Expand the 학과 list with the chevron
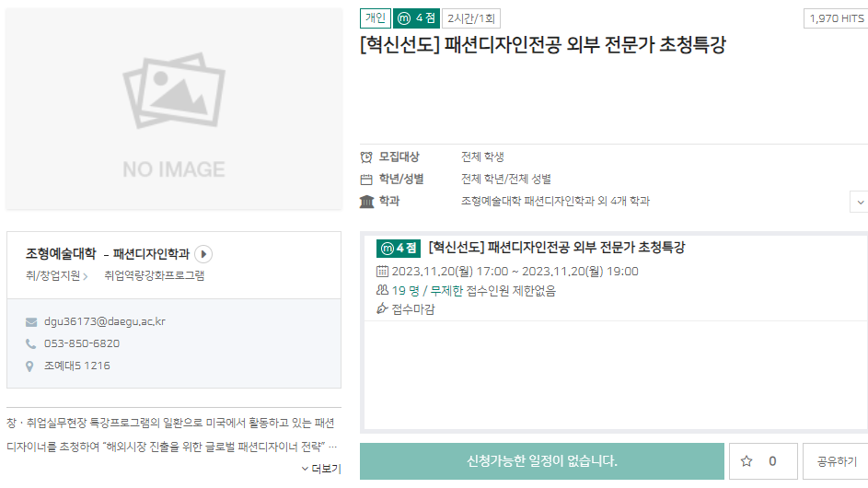This screenshot has height=488, width=868. tap(860, 202)
